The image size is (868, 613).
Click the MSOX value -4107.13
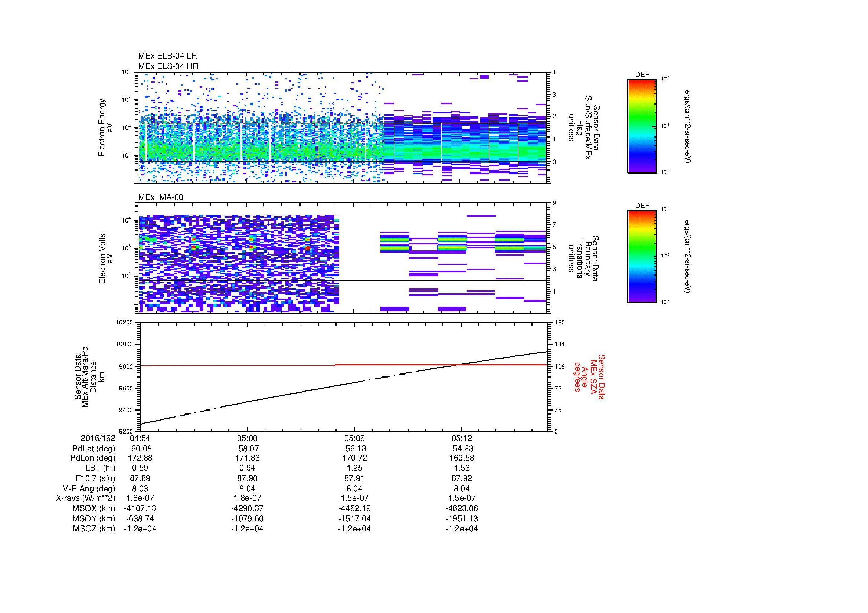tap(140, 508)
